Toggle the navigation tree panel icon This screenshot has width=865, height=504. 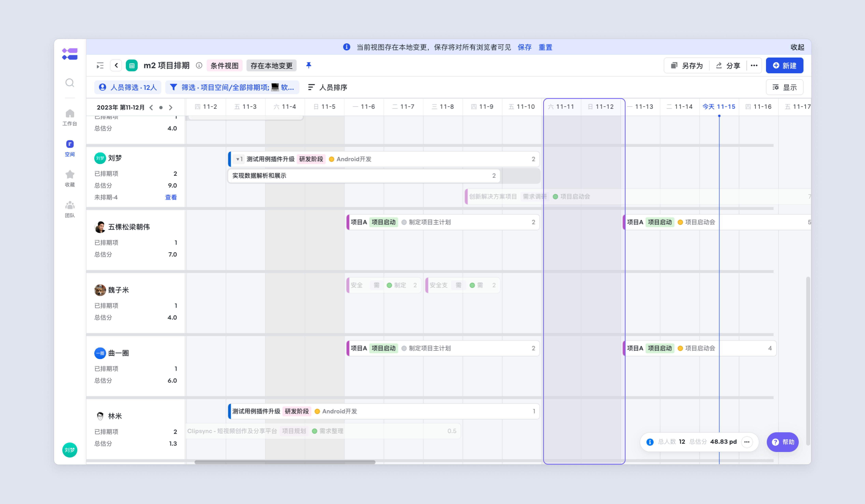[x=100, y=65]
